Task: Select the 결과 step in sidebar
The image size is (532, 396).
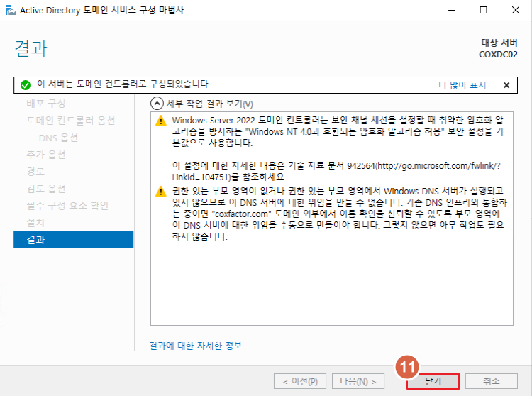Action: pyautogui.click(x=73, y=239)
